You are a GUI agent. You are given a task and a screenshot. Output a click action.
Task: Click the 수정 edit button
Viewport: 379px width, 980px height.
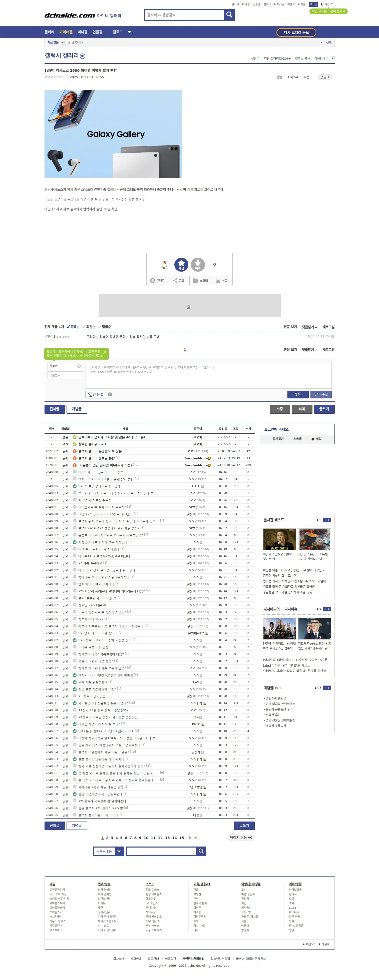pyautogui.click(x=280, y=409)
